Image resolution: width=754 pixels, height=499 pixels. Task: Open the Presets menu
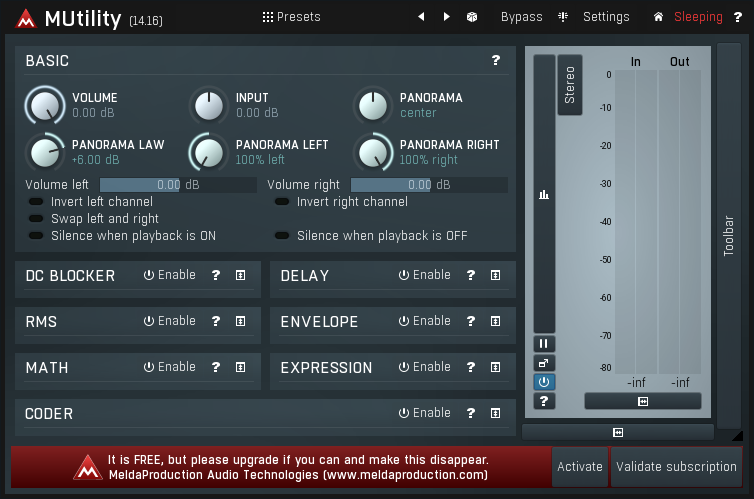pos(291,17)
